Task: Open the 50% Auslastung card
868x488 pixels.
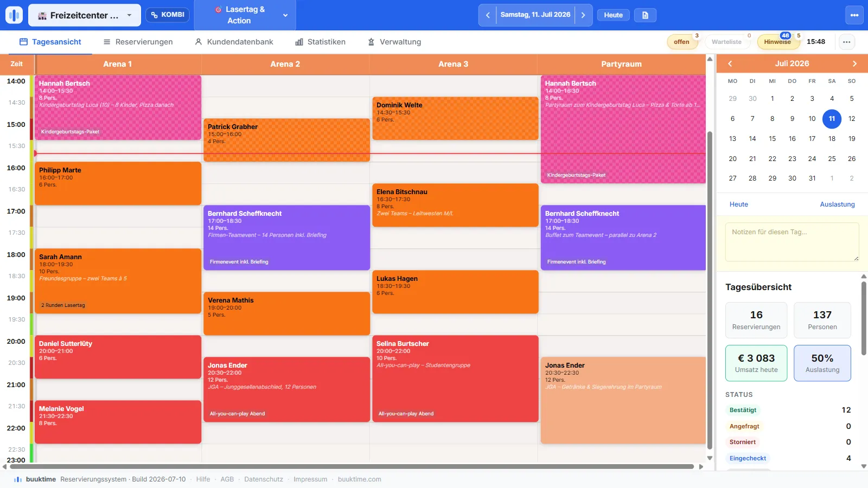Action: pyautogui.click(x=822, y=363)
